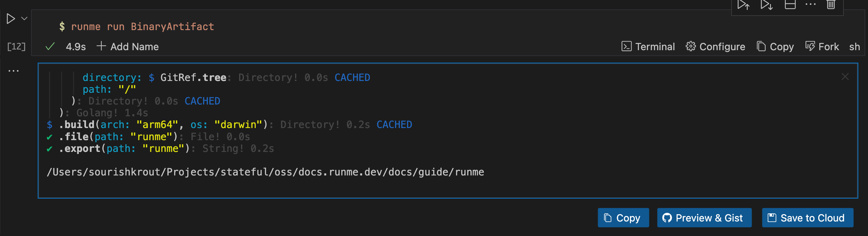Screen dimensions: 868x236
Task: Dismiss the output panel with the X
Action: [846, 76]
